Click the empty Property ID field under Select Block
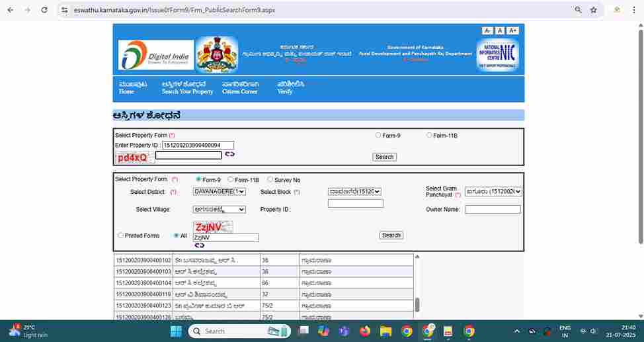Screen dimensions: 644x342 coord(356,203)
